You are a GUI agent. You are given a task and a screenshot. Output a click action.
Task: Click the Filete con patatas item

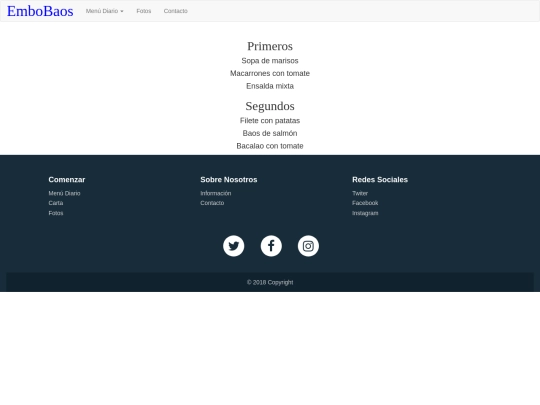click(x=270, y=121)
